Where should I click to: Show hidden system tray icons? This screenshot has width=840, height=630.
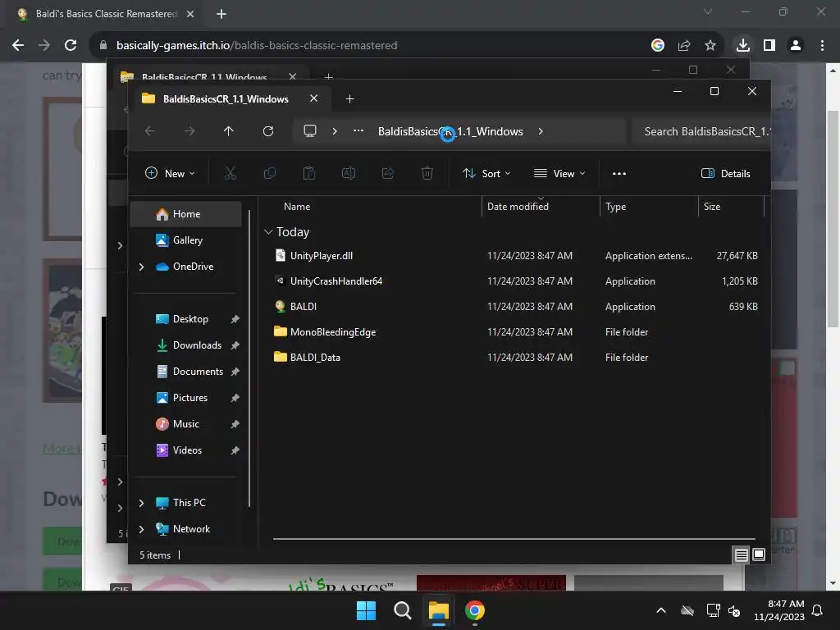pyautogui.click(x=661, y=610)
